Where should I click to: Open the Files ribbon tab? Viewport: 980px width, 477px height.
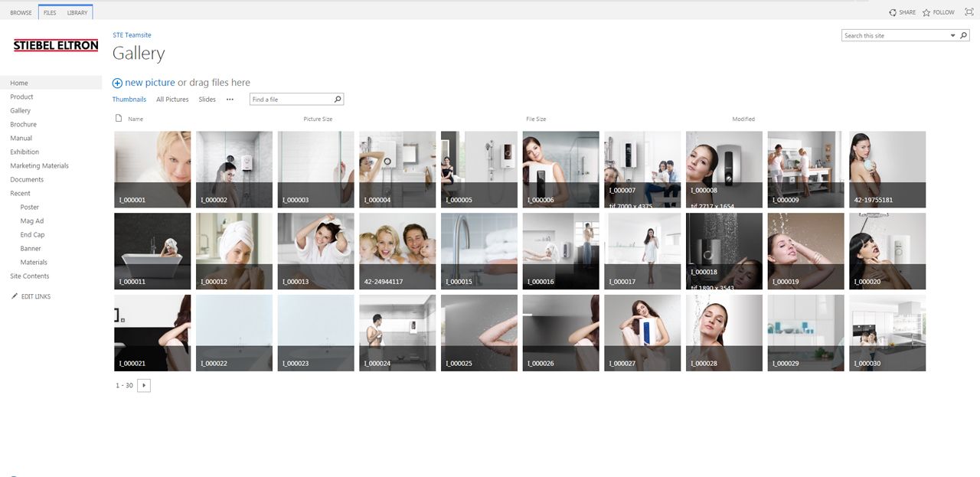[x=50, y=12]
